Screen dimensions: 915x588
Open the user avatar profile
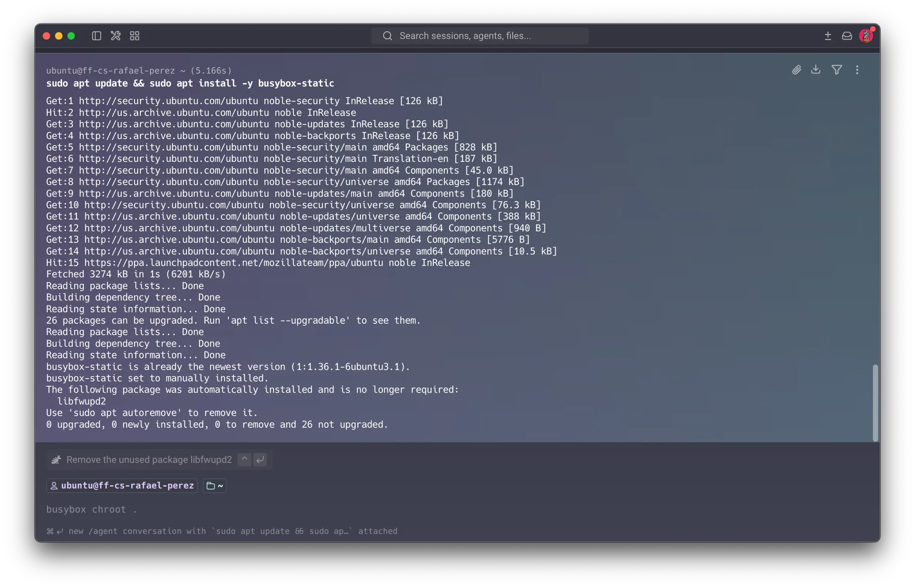click(x=866, y=36)
